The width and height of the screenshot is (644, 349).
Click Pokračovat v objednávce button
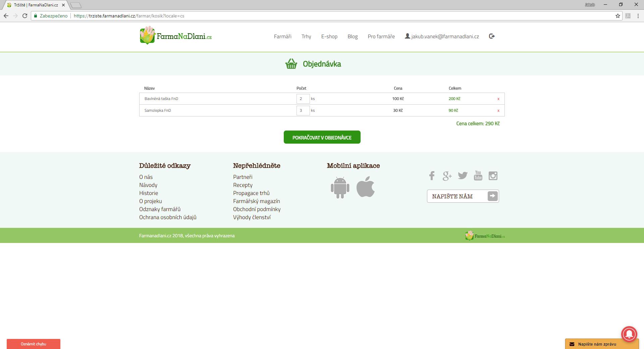click(x=322, y=137)
